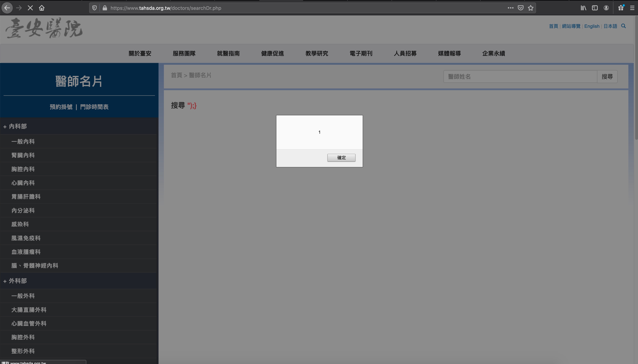Screen dimensions: 638x364
Task: Click the 醫師名片 sidebar heading
Action: pyautogui.click(x=79, y=81)
